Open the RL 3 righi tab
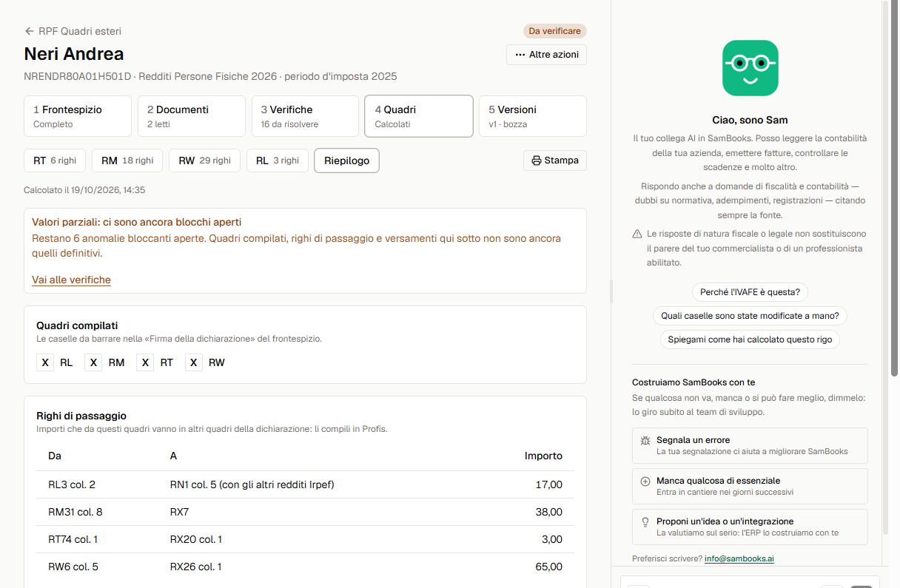Image resolution: width=900 pixels, height=588 pixels. [278, 160]
